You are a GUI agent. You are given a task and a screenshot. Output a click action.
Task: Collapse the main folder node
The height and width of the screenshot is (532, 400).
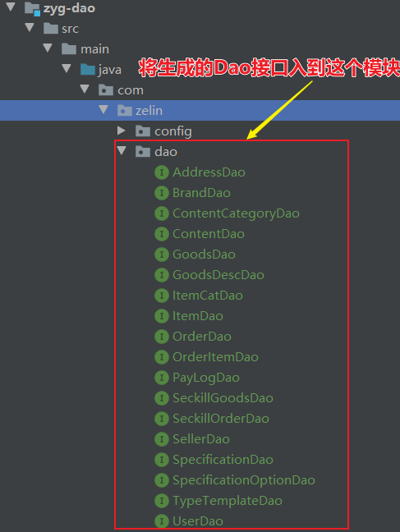click(x=48, y=48)
